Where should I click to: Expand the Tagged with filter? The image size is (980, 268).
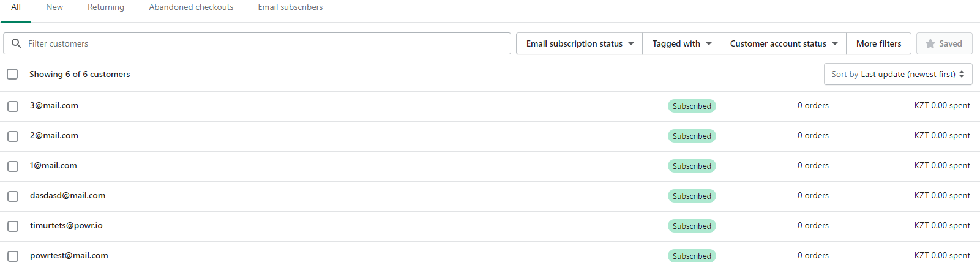[681, 43]
